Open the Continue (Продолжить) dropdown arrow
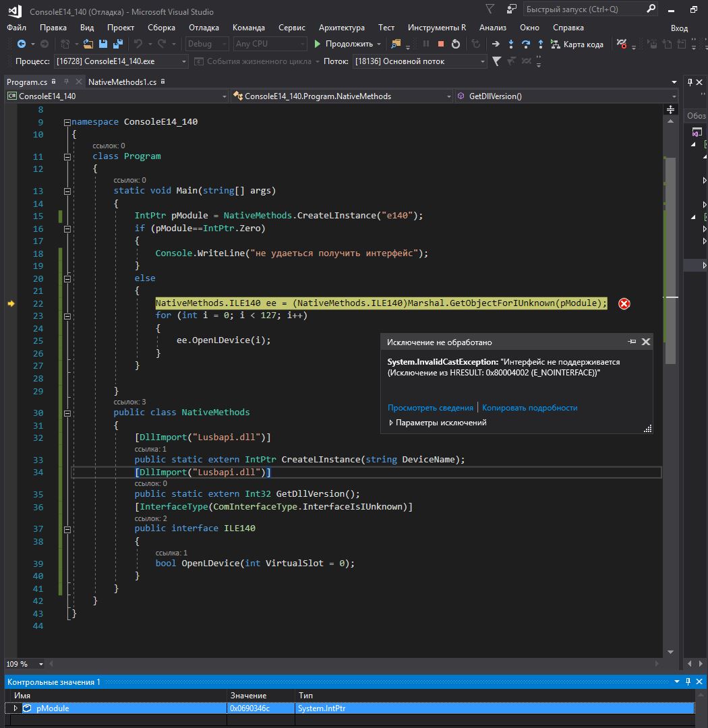 point(379,44)
